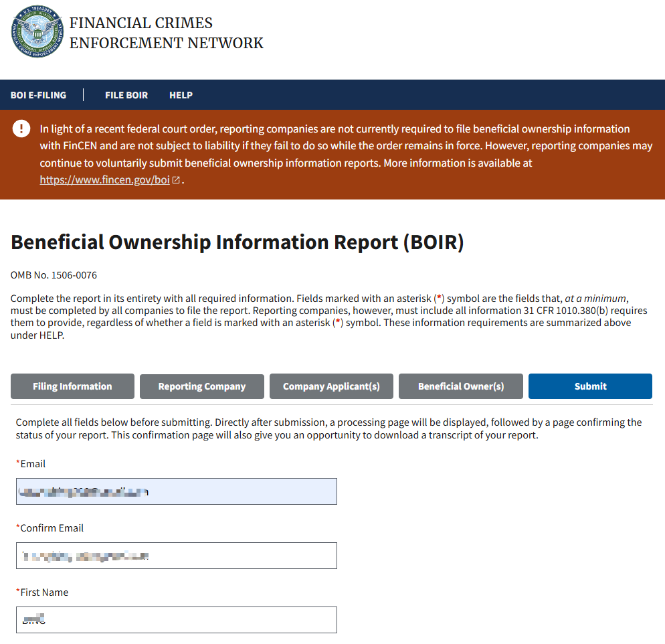Click the First Name field label
Image resolution: width=665 pixels, height=644 pixels.
coord(43,592)
